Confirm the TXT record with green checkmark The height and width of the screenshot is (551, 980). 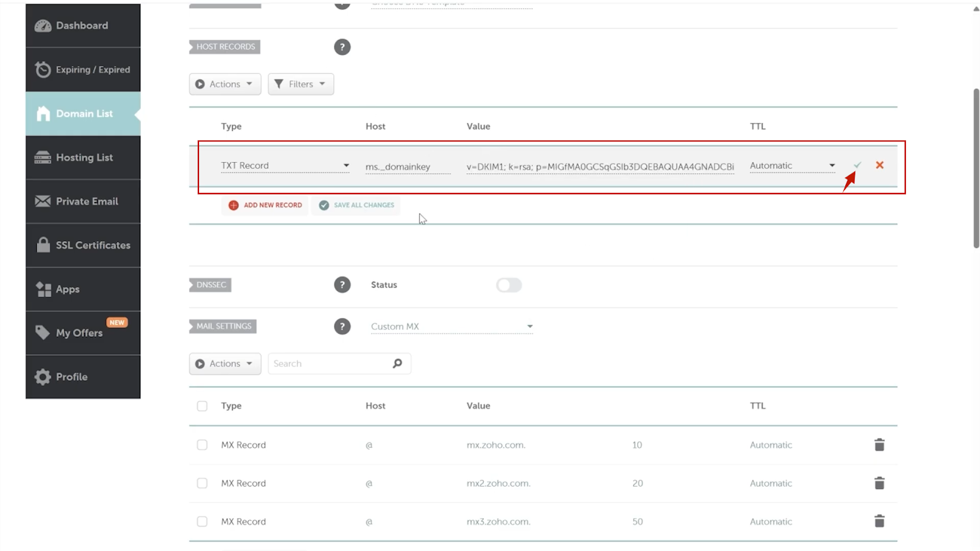[x=858, y=165]
